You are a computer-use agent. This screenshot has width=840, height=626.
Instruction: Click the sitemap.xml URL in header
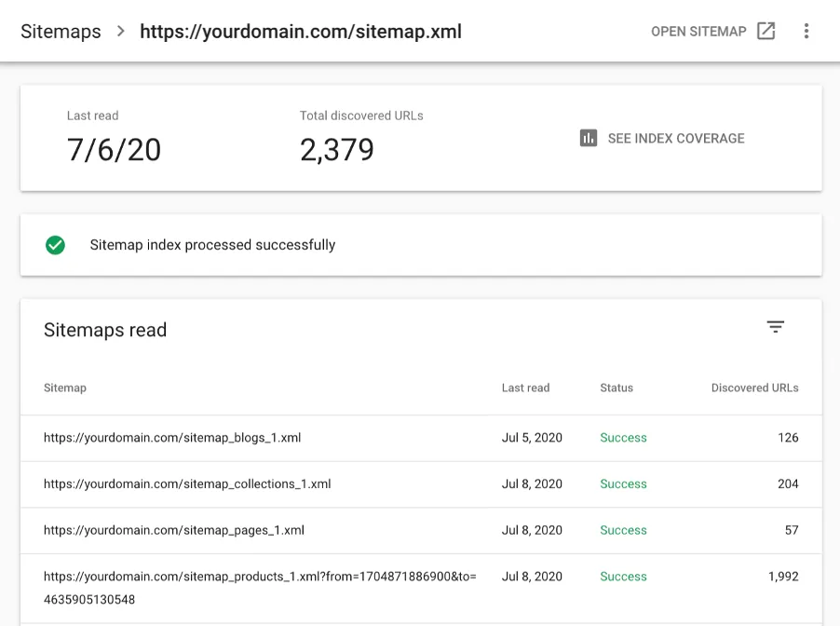(x=301, y=32)
